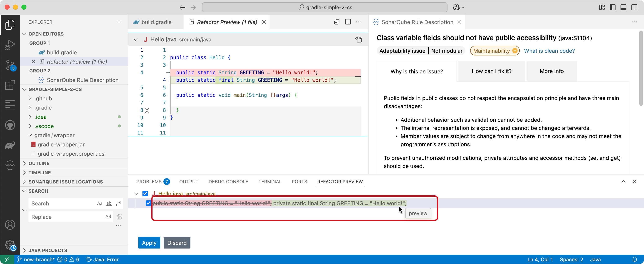This screenshot has height=264, width=644.
Task: Collapse GRADLE-SIMPLE-2-CS folder section
Action: pos(24,89)
